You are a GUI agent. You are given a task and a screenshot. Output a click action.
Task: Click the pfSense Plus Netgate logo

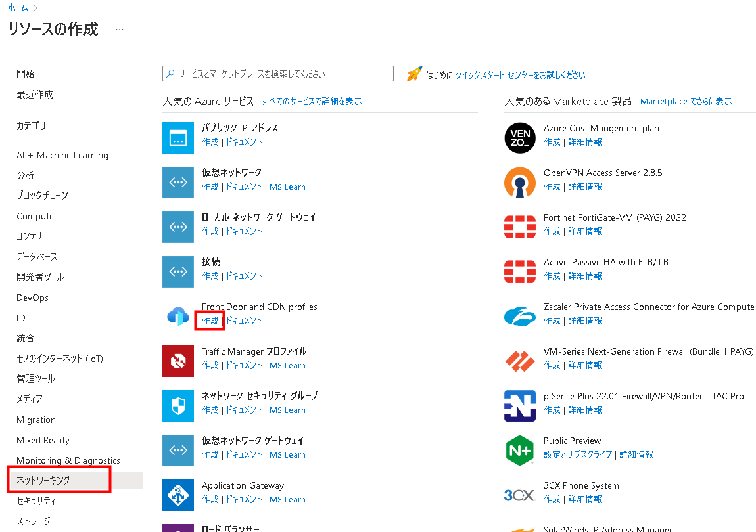pyautogui.click(x=520, y=406)
